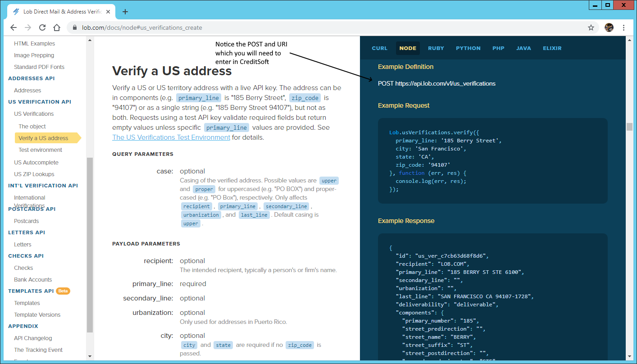
Task: Click the PAYLOAD PARAMETERS heading
Action: (x=146, y=244)
